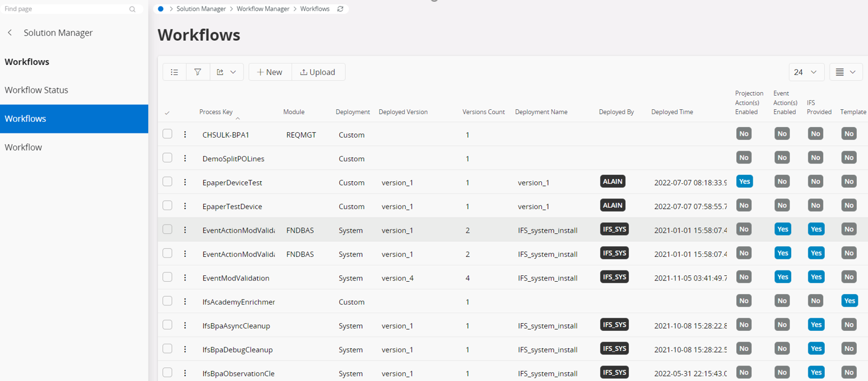
Task: Click the search magnifier in Find page
Action: pos(132,9)
